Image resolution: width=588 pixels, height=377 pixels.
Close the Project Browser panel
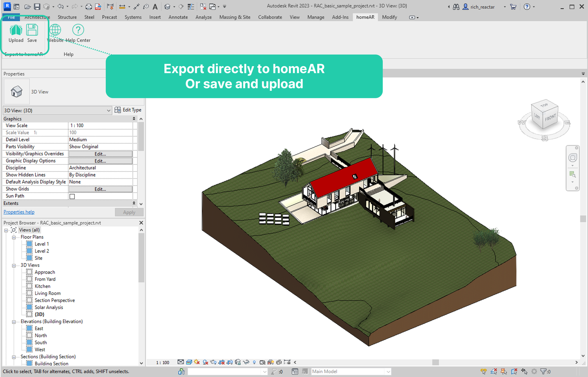(141, 223)
